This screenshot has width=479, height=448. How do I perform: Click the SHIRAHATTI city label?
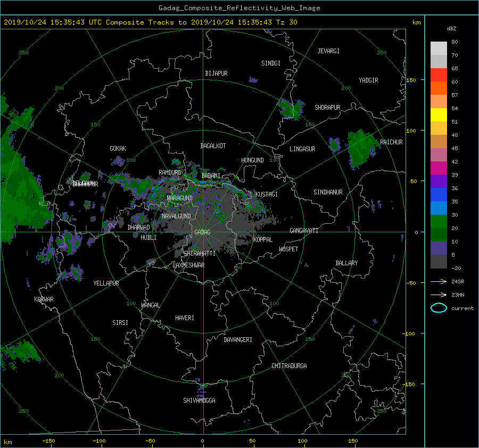tap(200, 254)
